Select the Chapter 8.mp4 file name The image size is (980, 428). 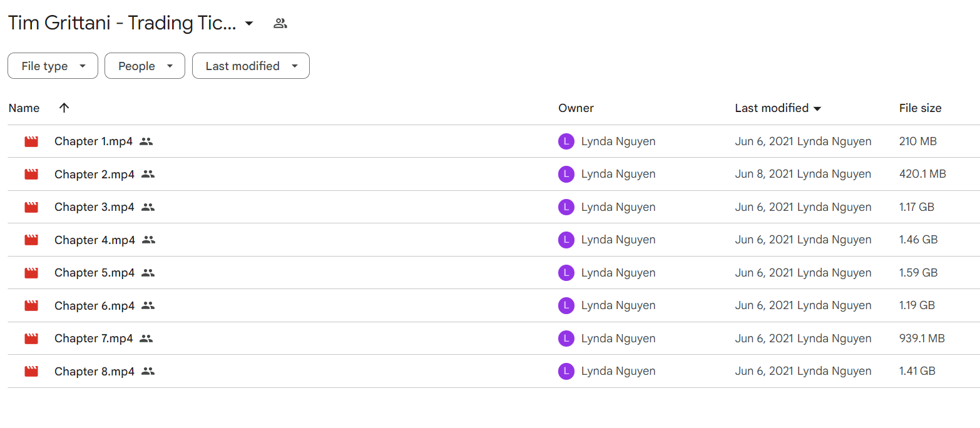(94, 371)
